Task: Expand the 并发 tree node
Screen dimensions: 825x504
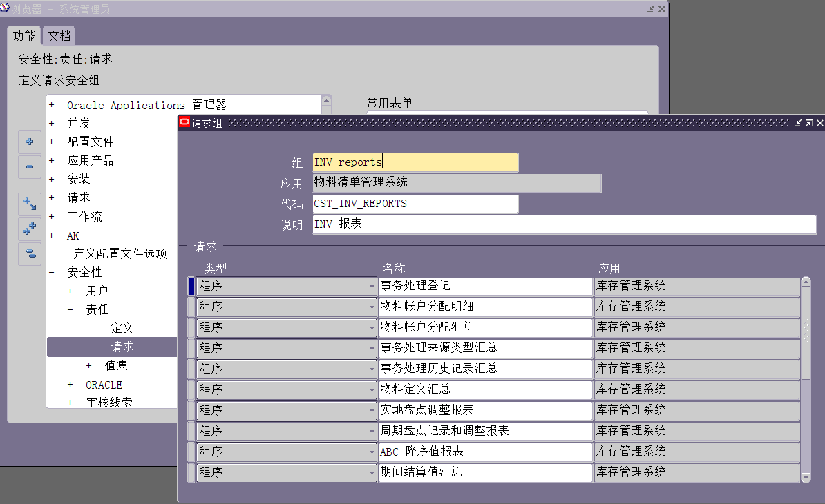Action: click(x=52, y=124)
